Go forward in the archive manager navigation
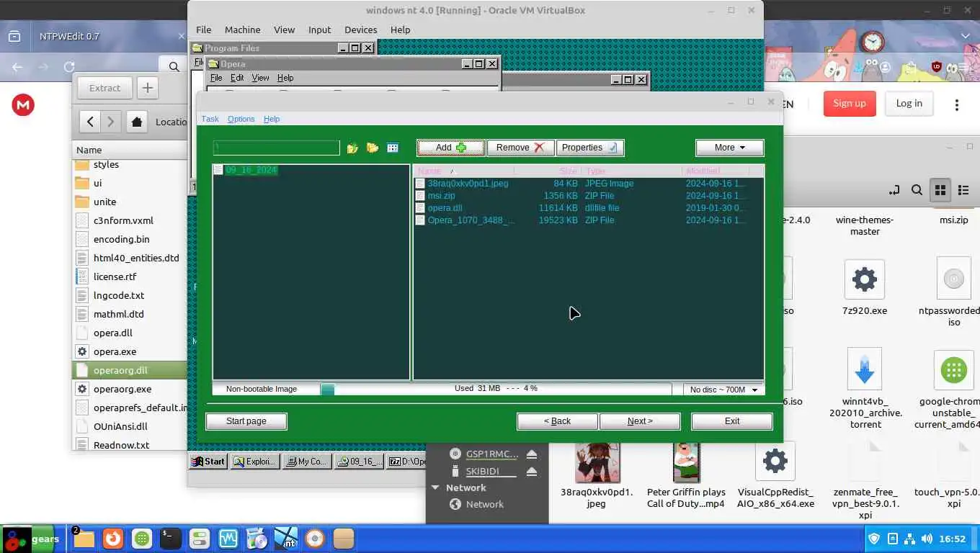Viewport: 980px width, 553px height. [110, 122]
